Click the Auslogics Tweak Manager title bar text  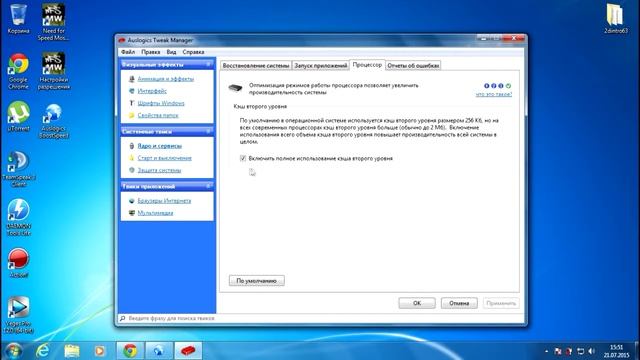coord(160,40)
